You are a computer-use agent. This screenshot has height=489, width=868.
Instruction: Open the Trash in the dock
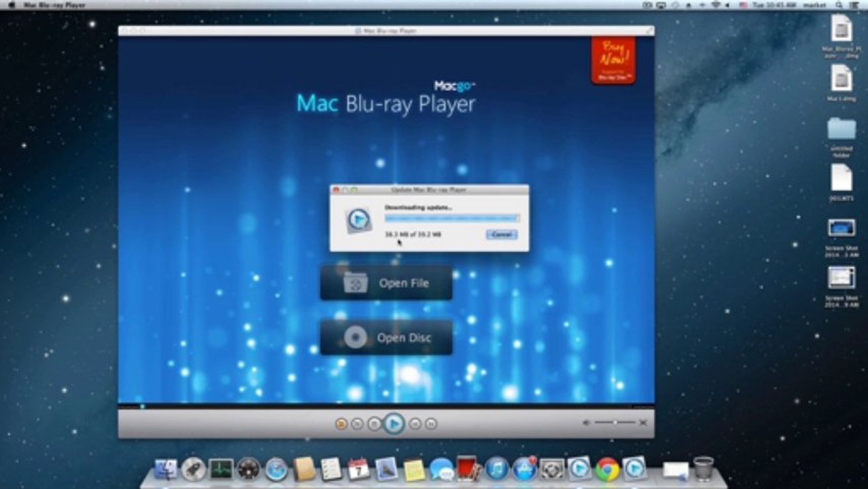[703, 468]
